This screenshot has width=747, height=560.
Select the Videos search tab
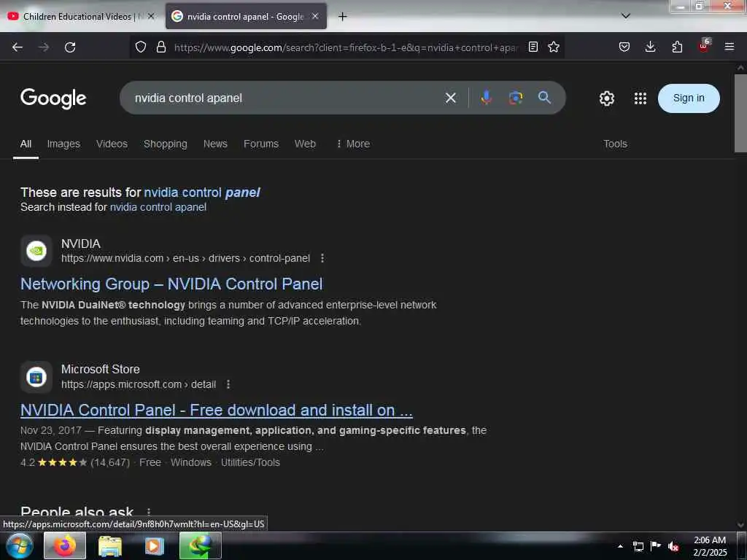click(x=112, y=144)
